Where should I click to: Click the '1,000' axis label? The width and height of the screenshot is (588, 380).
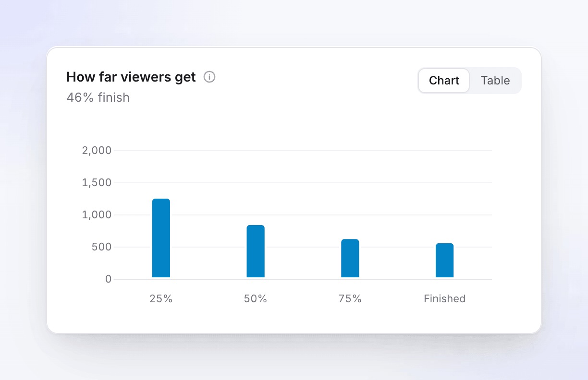pyautogui.click(x=97, y=215)
